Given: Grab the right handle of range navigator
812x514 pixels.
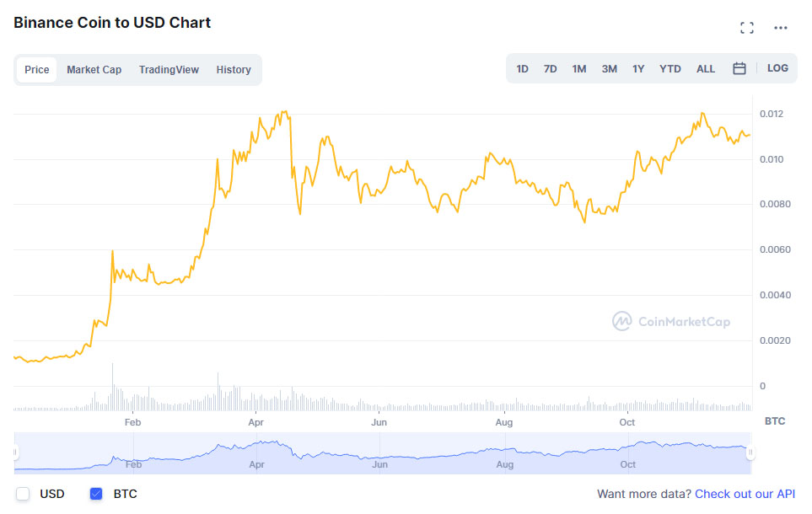Looking at the screenshot, I should (750, 452).
